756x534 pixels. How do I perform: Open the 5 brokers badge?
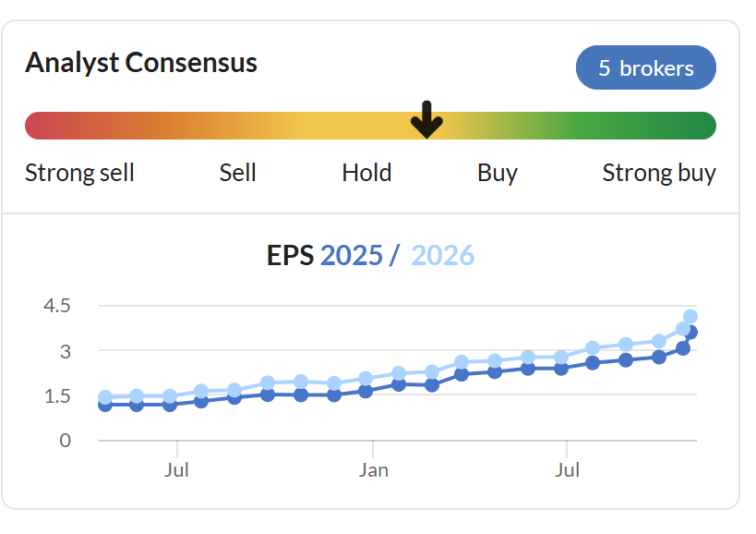coord(645,67)
